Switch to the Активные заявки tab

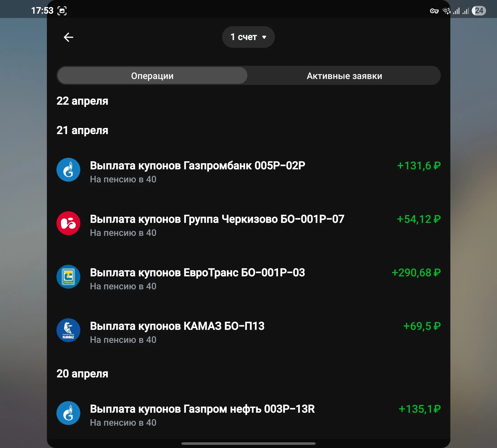pyautogui.click(x=344, y=76)
